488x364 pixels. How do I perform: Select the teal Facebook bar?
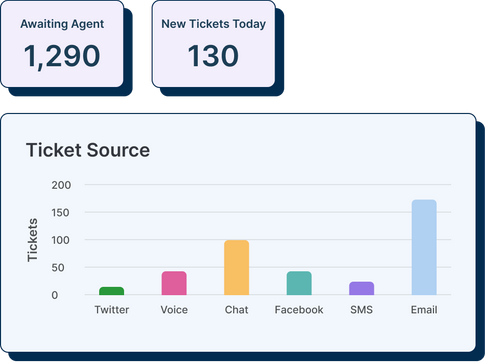click(x=299, y=283)
